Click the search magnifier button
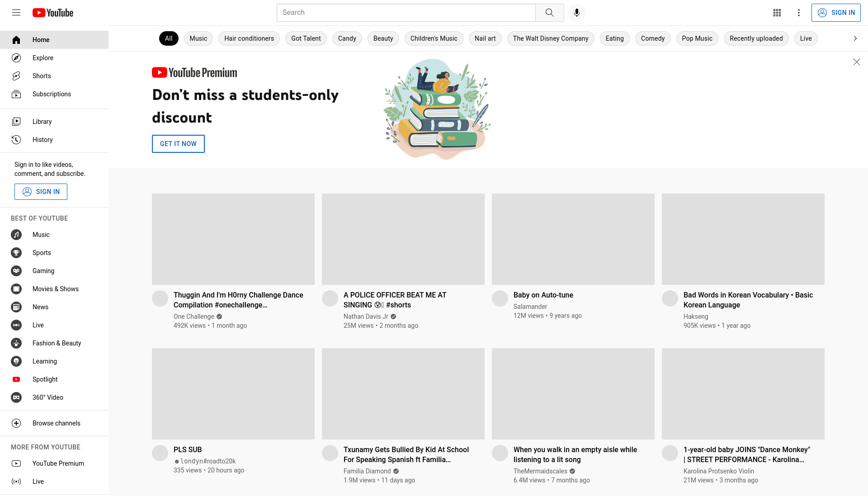Image resolution: width=868 pixels, height=496 pixels. pyautogui.click(x=549, y=13)
